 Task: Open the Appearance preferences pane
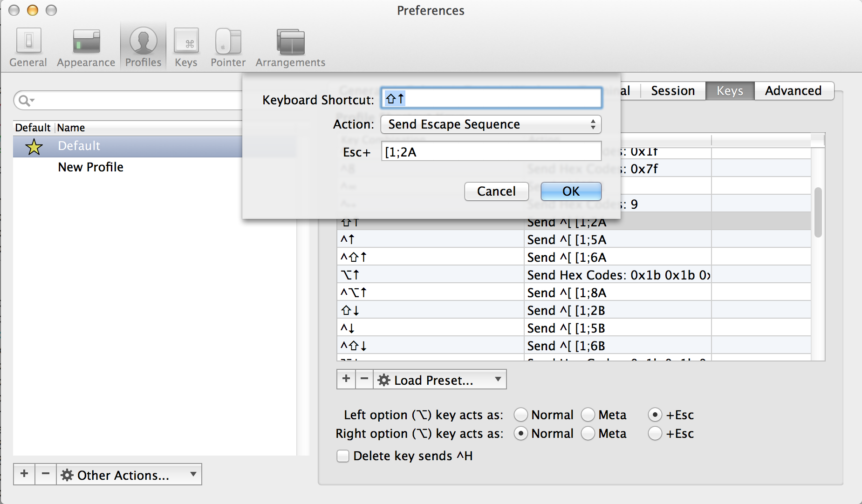click(86, 48)
